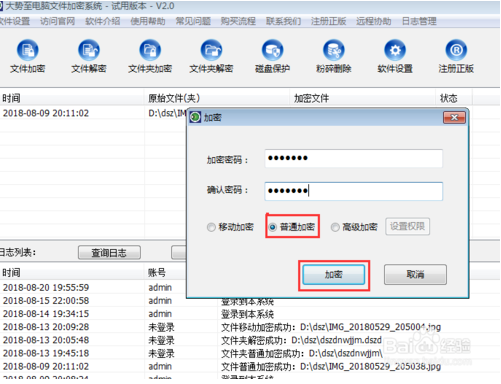This screenshot has height=384, width=501.
Task: Click the 取消 cancel button
Action: click(x=415, y=275)
